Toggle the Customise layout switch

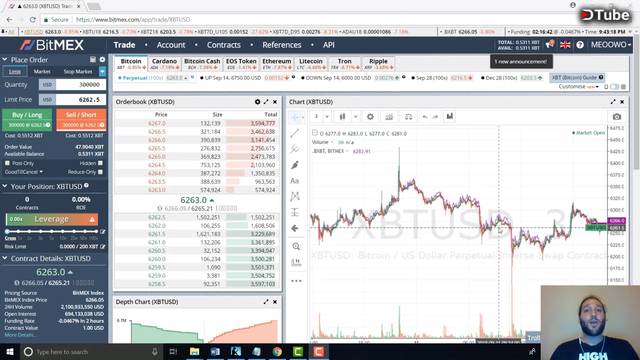coord(614,87)
